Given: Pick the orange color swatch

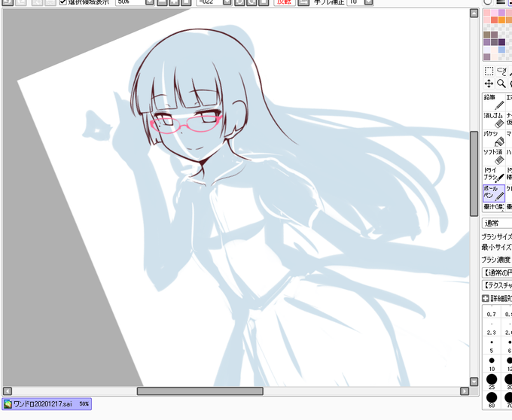Looking at the screenshot, I should [x=501, y=20].
